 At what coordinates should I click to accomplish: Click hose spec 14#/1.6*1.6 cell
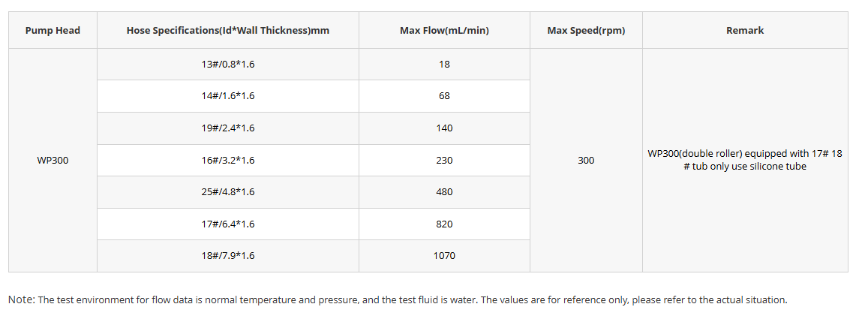(228, 96)
